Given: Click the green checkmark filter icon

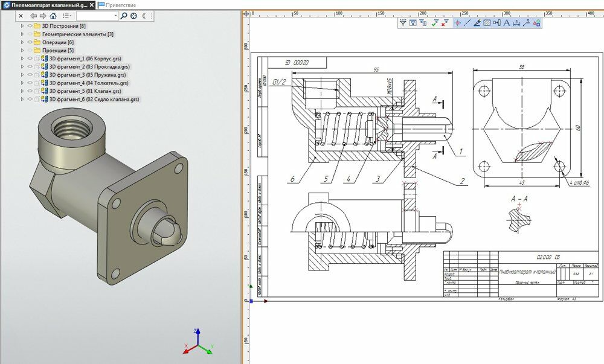Looking at the screenshot, I should click(434, 23).
